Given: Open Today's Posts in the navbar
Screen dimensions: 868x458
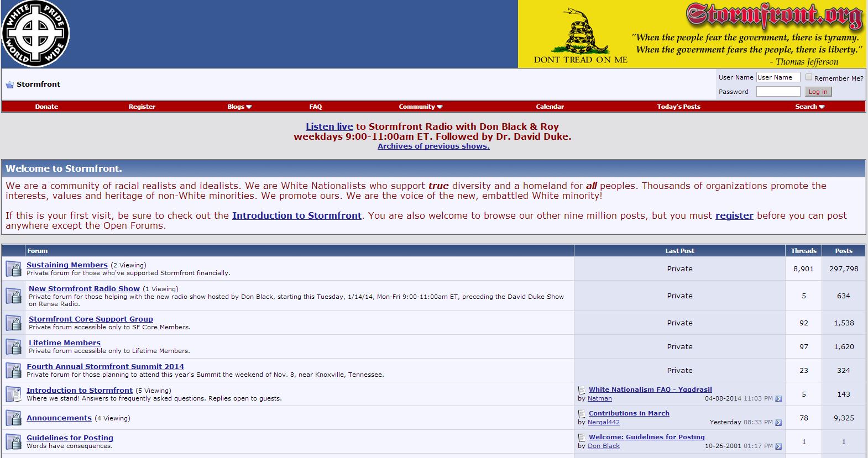Looking at the screenshot, I should click(x=678, y=107).
